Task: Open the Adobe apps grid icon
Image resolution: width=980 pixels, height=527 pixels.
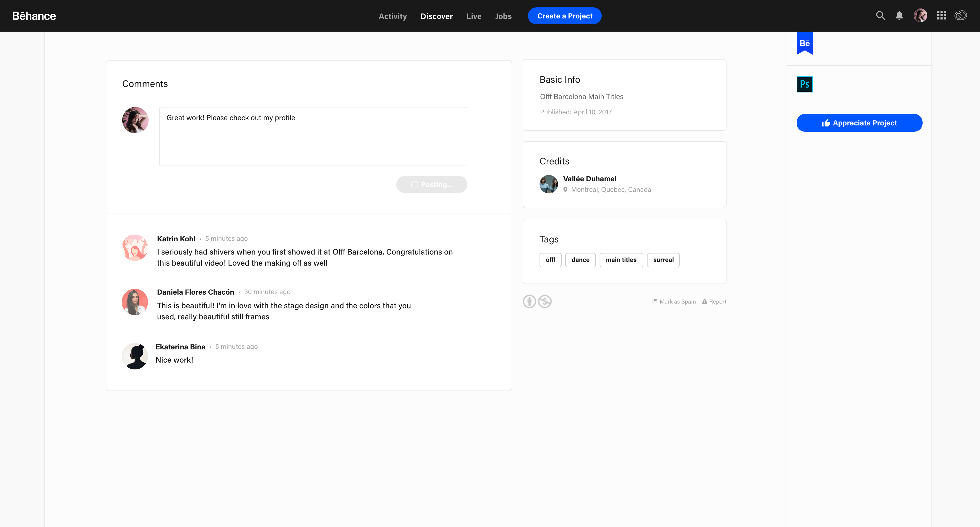Action: (x=942, y=16)
